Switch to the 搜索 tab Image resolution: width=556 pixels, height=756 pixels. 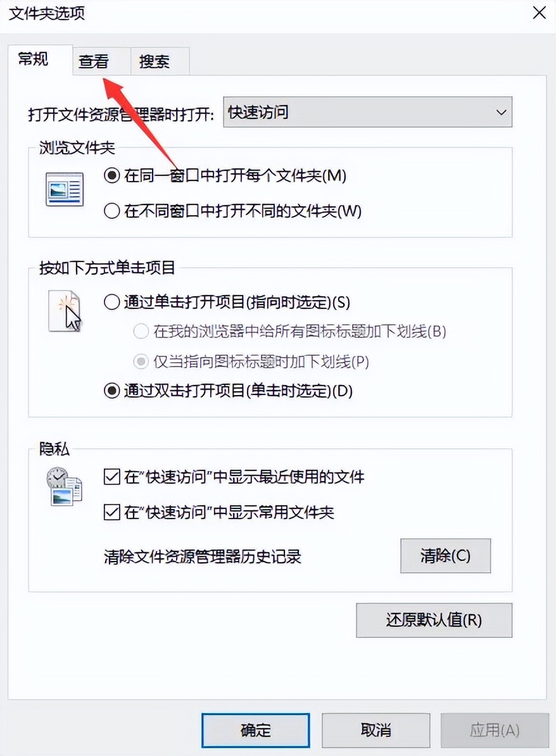155,61
